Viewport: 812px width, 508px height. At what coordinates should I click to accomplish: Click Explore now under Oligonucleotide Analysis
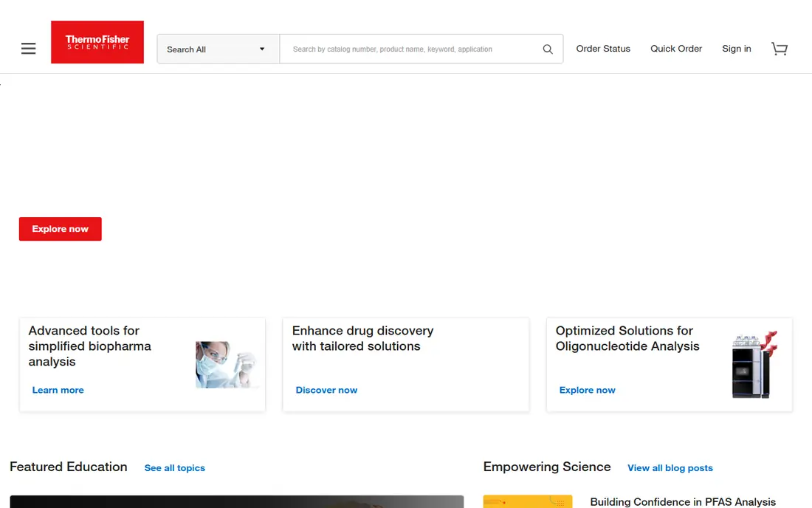tap(588, 390)
